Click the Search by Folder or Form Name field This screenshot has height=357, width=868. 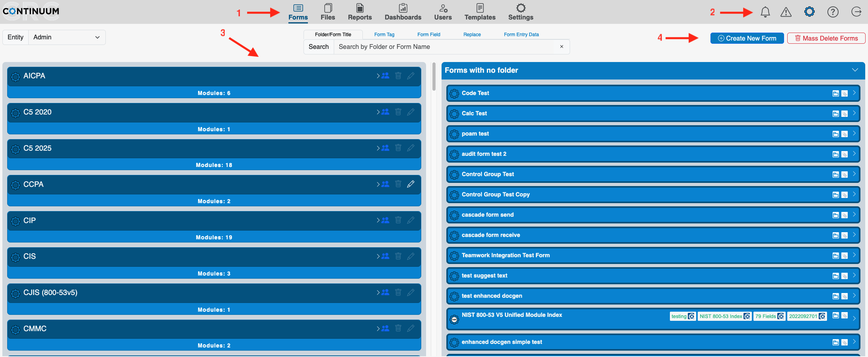[x=444, y=47]
